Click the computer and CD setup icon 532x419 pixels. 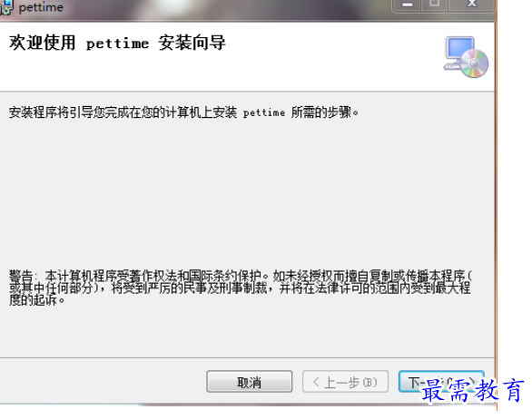pos(466,57)
